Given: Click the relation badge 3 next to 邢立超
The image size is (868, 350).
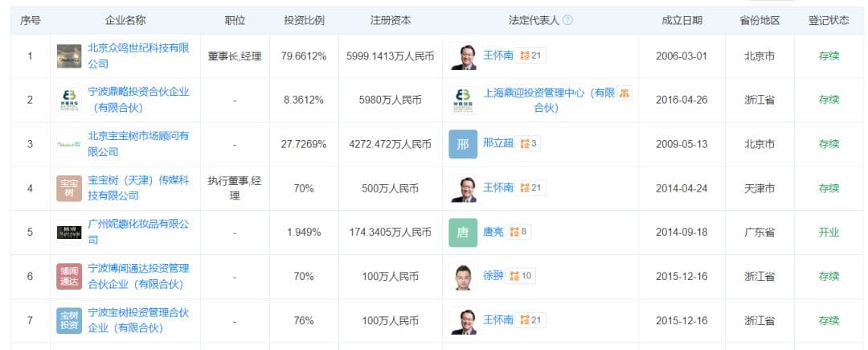Looking at the screenshot, I should 529,144.
